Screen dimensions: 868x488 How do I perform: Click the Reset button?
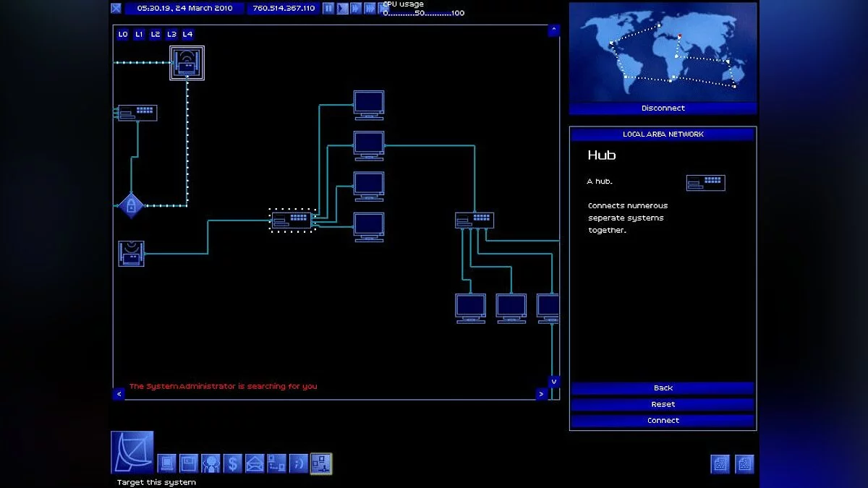coord(663,404)
